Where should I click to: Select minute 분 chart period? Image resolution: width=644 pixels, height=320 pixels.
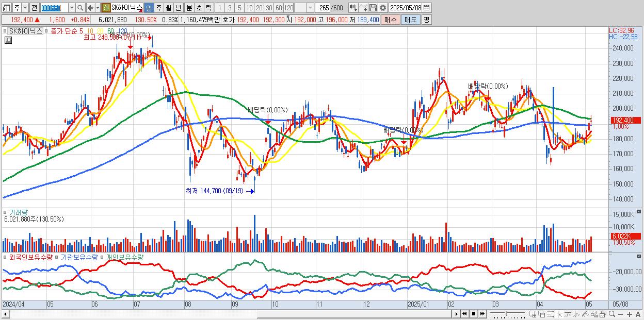[189, 8]
